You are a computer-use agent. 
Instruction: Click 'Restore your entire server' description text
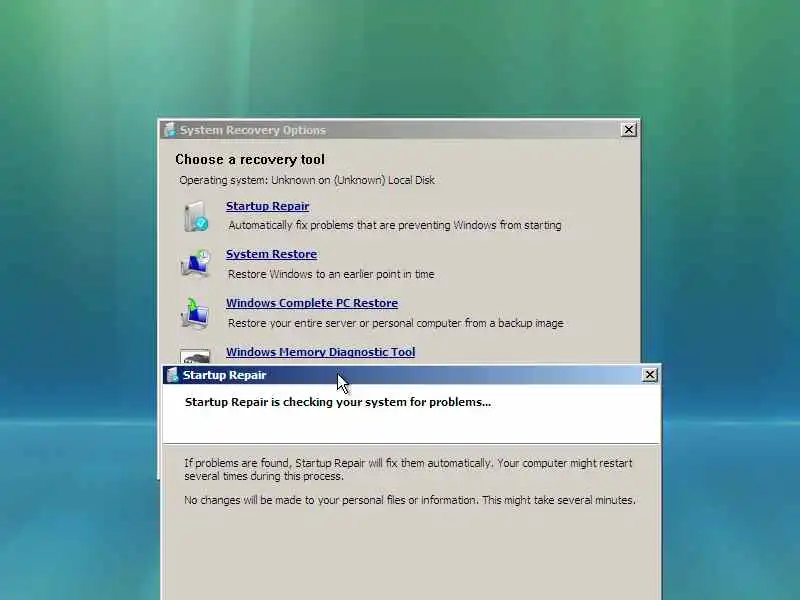[395, 323]
